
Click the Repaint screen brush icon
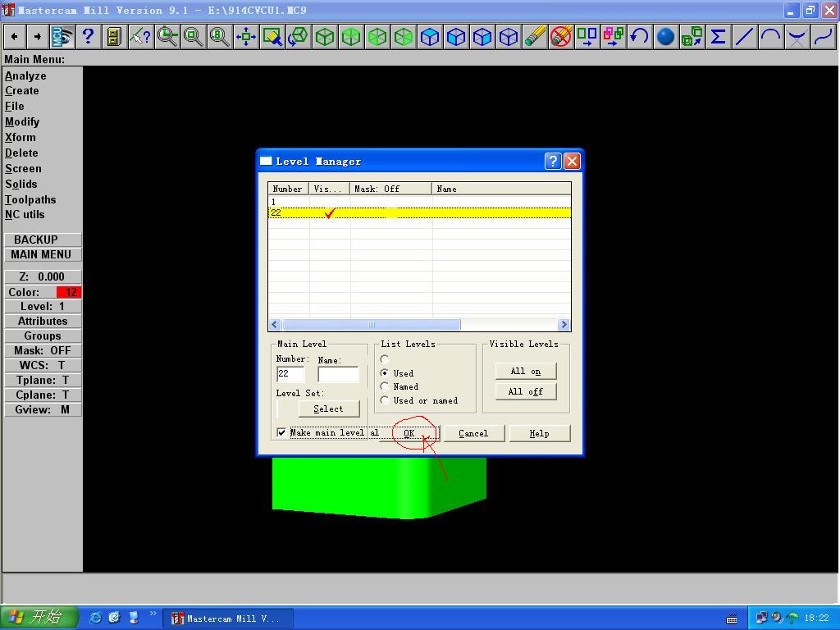pyautogui.click(x=272, y=37)
